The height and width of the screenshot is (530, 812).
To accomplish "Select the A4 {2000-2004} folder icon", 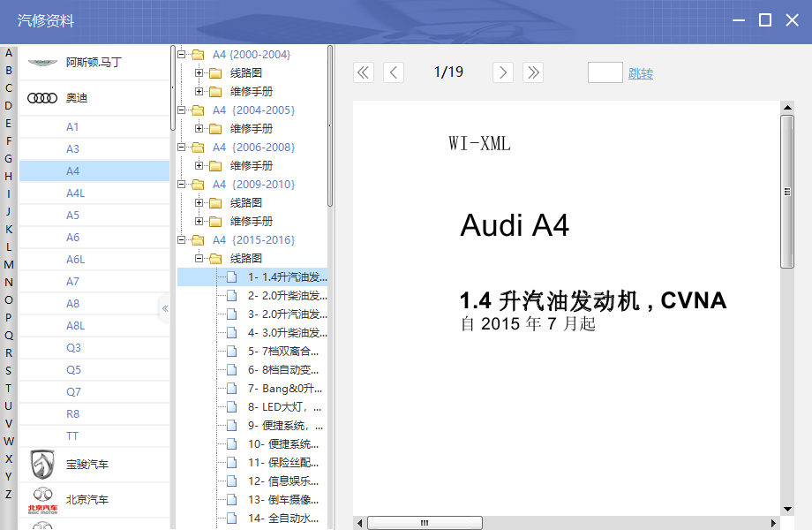I will (198, 55).
